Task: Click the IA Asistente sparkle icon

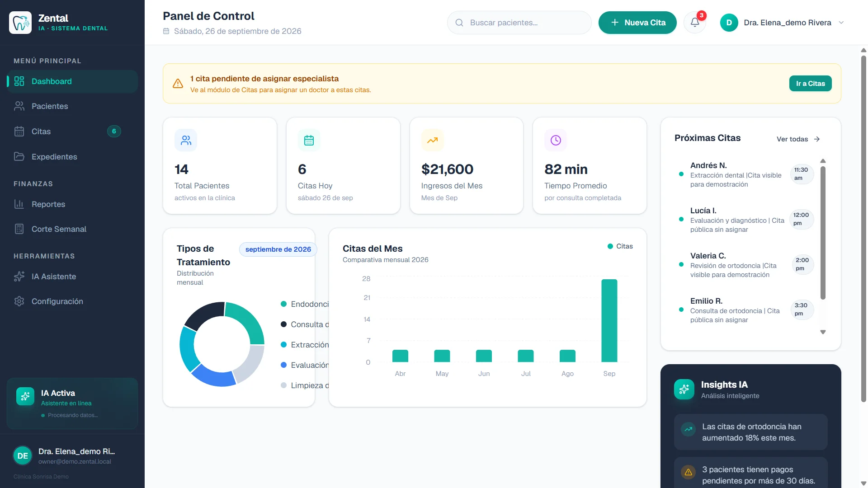Action: [x=19, y=277]
